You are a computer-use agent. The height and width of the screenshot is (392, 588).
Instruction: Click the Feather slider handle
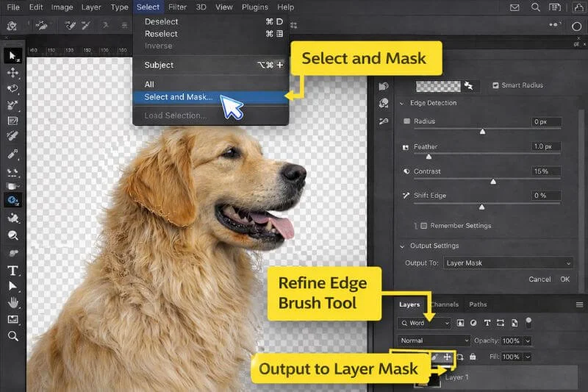coord(429,157)
